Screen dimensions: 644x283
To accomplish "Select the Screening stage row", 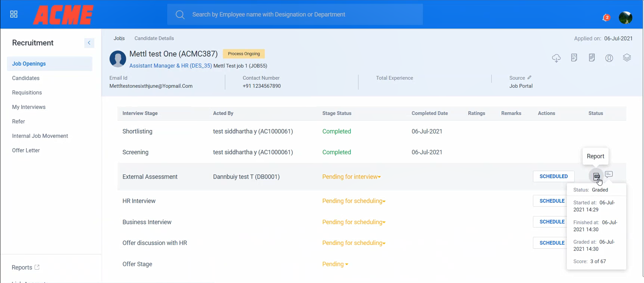I will click(372, 152).
